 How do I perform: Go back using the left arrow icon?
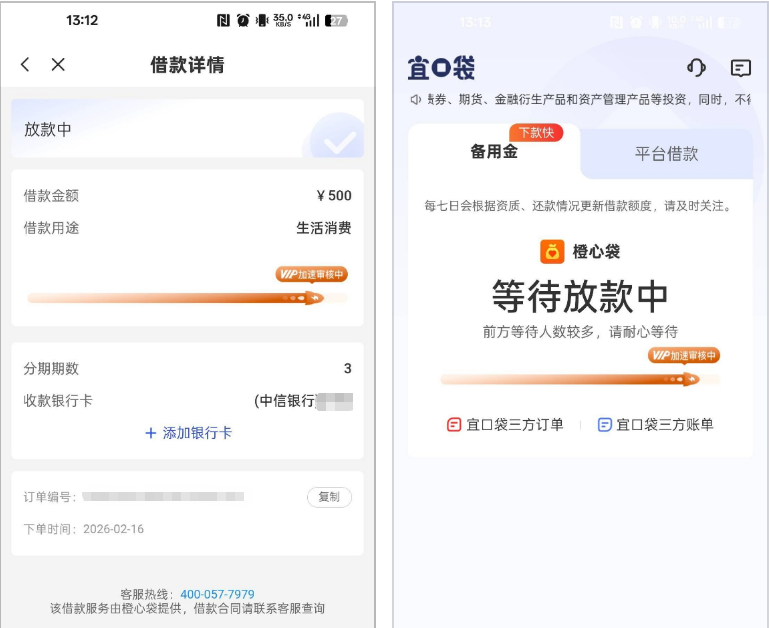pyautogui.click(x=26, y=64)
